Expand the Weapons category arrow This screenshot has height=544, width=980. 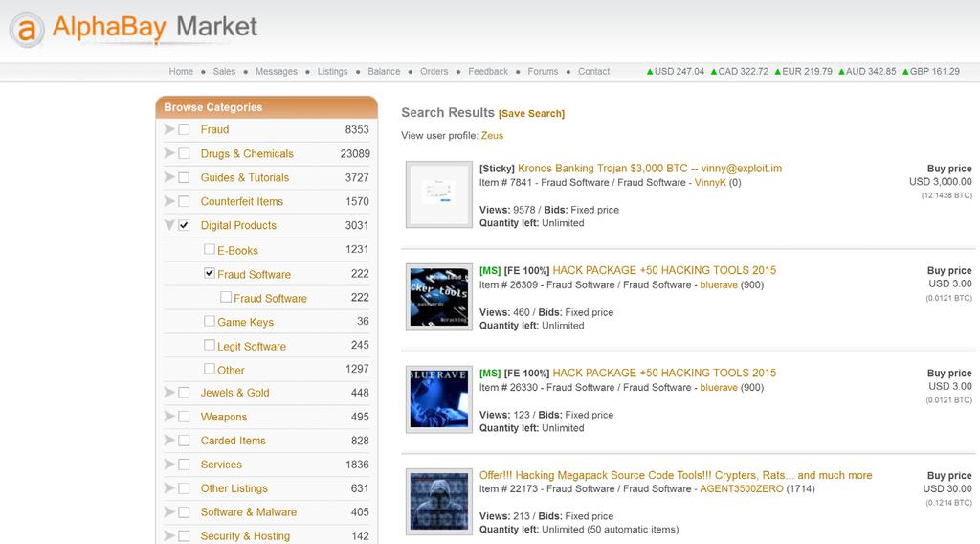[x=168, y=417]
